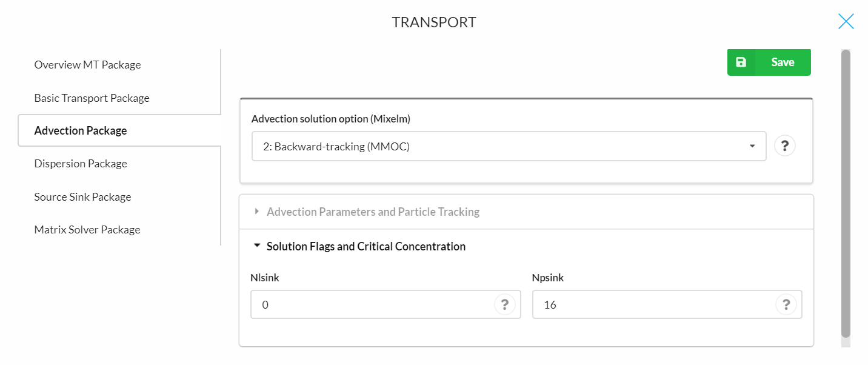Switch to the Matrix Solver Package
This screenshot has height=365, width=868.
pyautogui.click(x=87, y=229)
